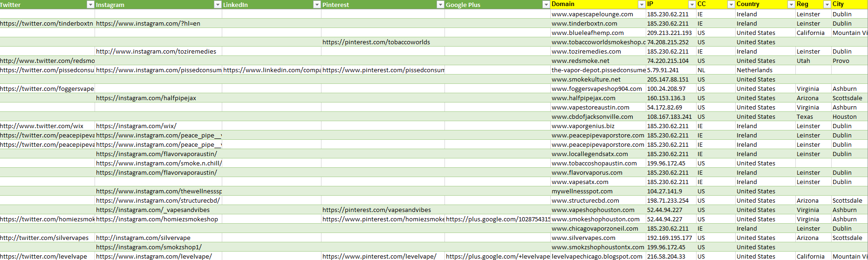Click the NL country code cell
This screenshot has width=868, height=260.
point(716,70)
